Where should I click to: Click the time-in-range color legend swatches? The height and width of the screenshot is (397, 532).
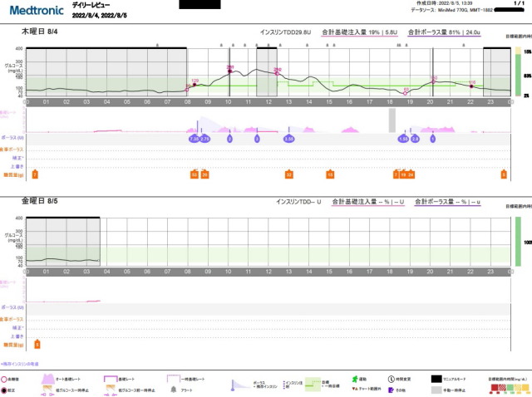tap(510, 388)
